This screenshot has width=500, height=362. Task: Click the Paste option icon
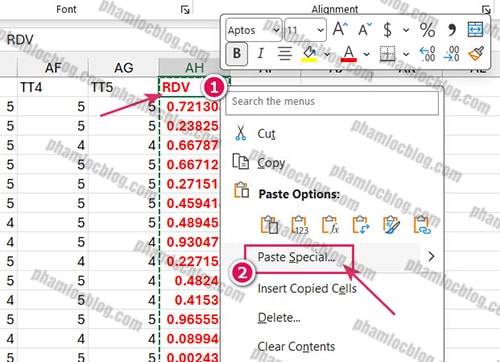(x=269, y=225)
